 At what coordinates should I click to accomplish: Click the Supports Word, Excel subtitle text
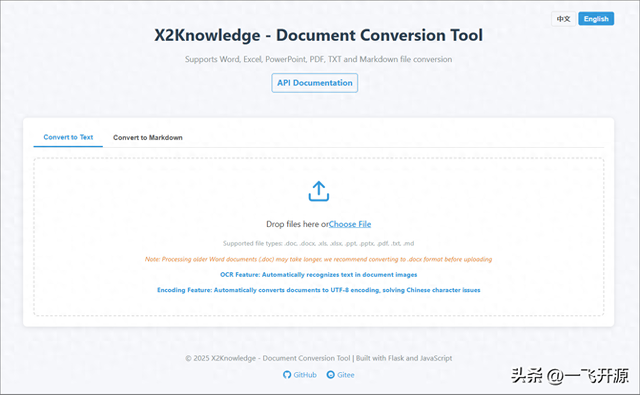pos(318,59)
